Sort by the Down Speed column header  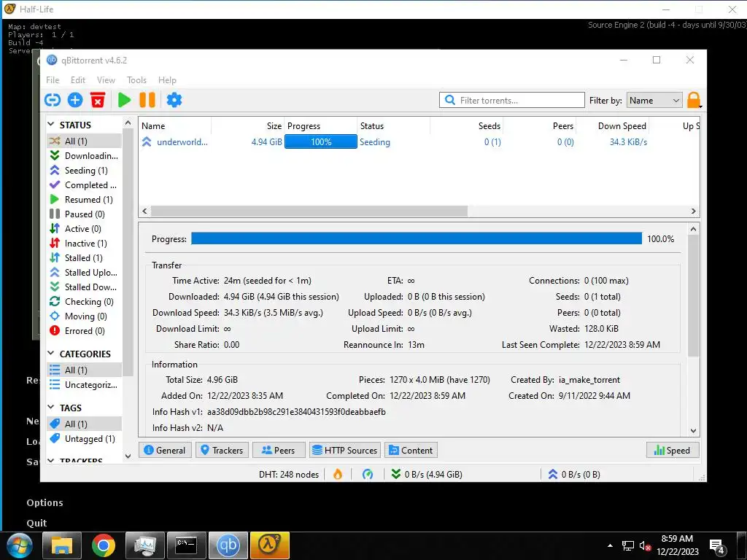(x=612, y=126)
